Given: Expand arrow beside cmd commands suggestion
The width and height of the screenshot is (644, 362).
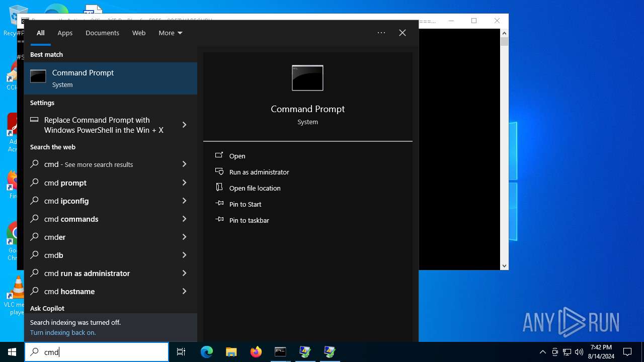Looking at the screenshot, I should (184, 219).
